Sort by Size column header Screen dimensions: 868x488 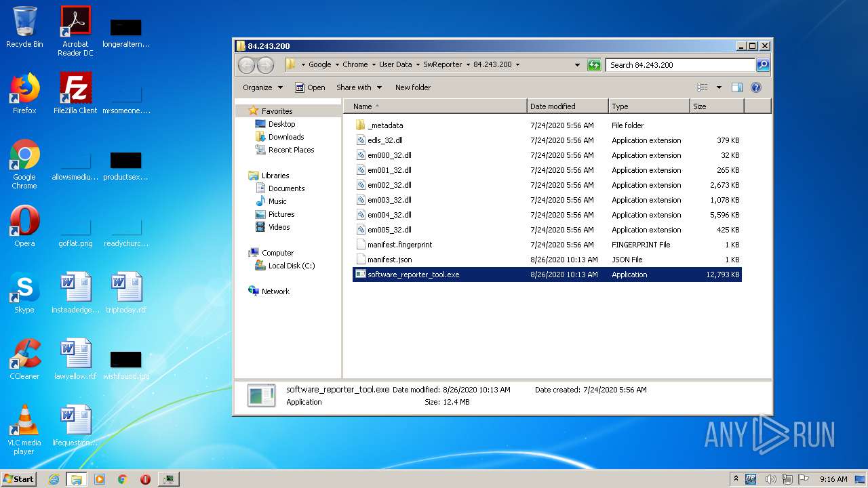(717, 106)
